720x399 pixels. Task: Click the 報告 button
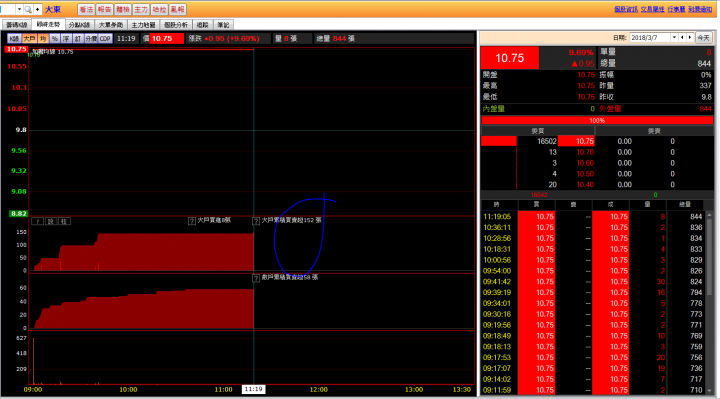tap(105, 9)
